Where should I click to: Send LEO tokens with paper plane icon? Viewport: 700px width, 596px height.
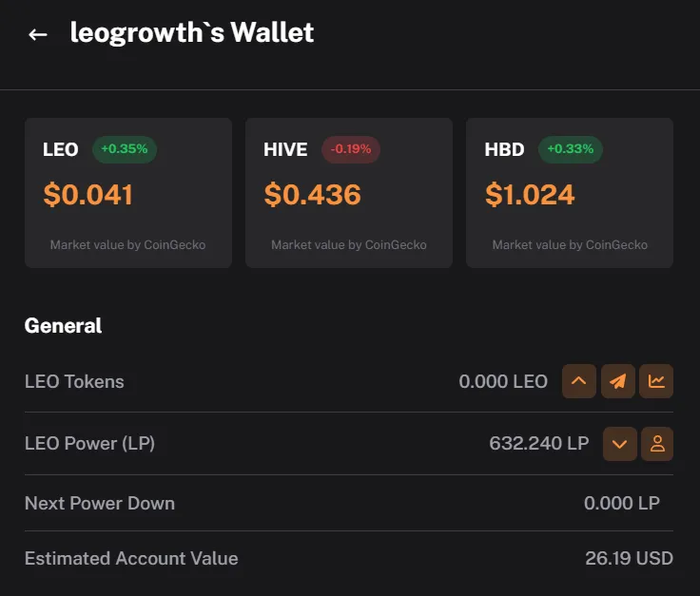[618, 381]
